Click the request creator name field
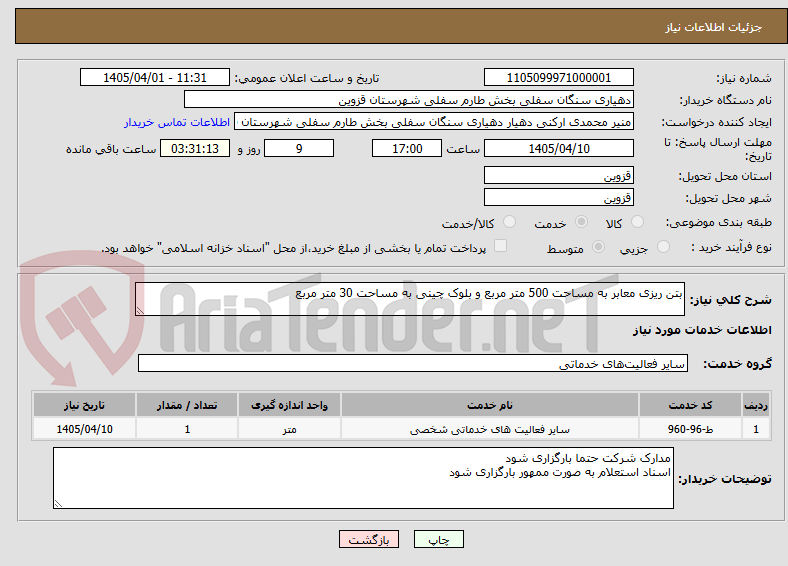This screenshot has height=566, width=788. click(434, 122)
